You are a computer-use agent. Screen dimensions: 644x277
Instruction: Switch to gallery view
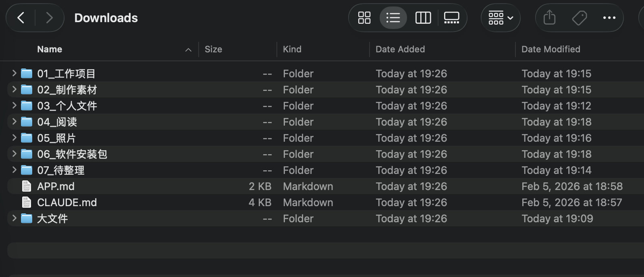point(451,18)
